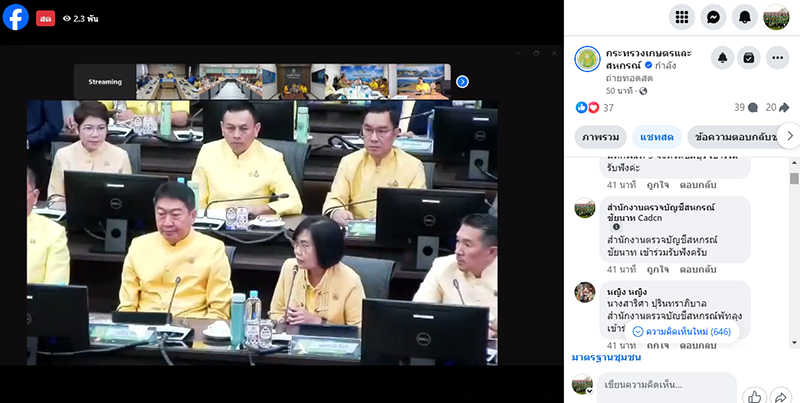The width and height of the screenshot is (800, 403).
Task: Click the 37 reactions count
Action: pos(608,108)
